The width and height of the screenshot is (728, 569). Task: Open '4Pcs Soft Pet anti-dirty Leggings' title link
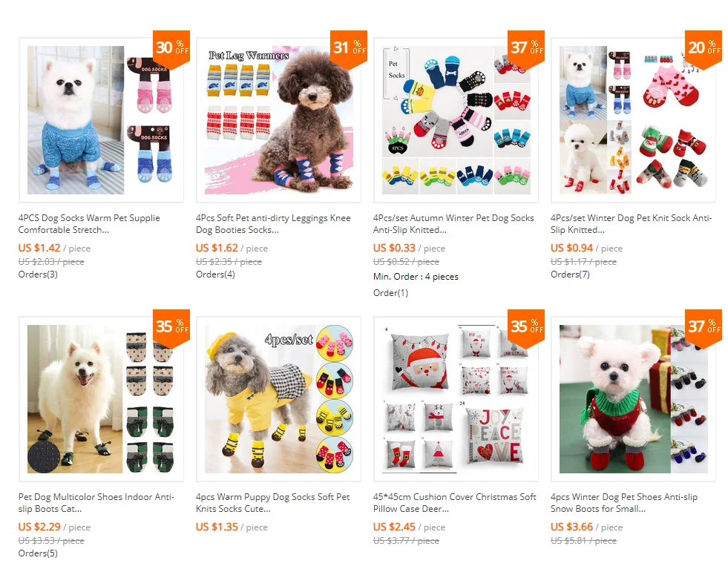(273, 224)
